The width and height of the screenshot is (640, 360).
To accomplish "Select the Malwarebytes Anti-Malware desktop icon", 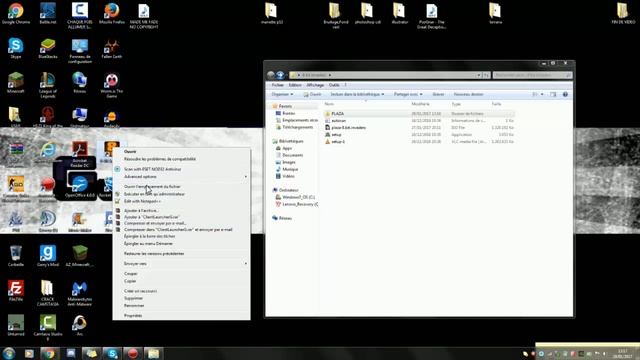I will 80,293.
